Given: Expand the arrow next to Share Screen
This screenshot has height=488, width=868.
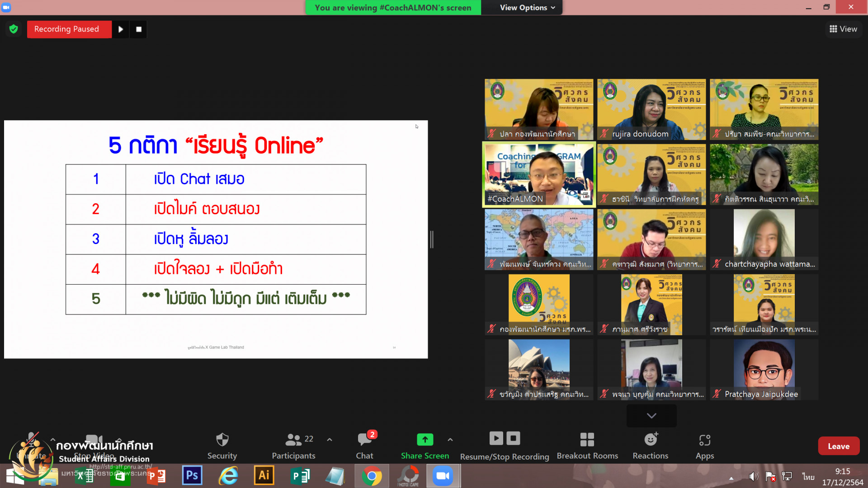Looking at the screenshot, I should coord(450,439).
